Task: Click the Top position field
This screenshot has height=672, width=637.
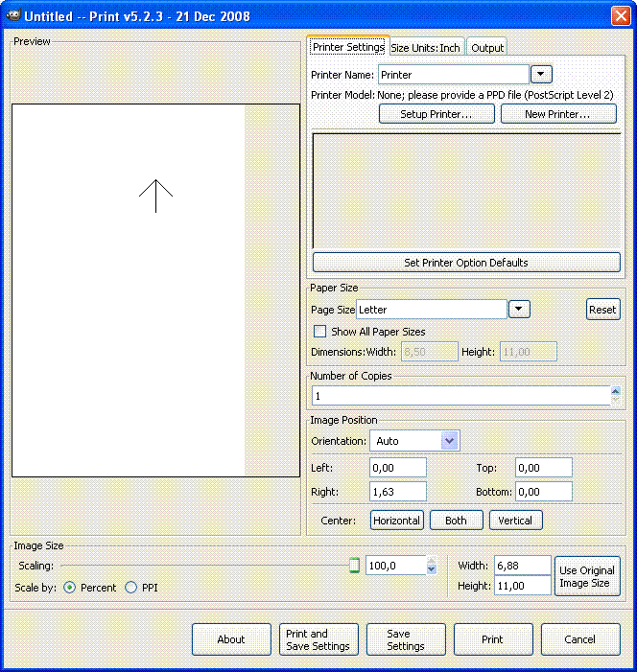Action: pyautogui.click(x=544, y=468)
